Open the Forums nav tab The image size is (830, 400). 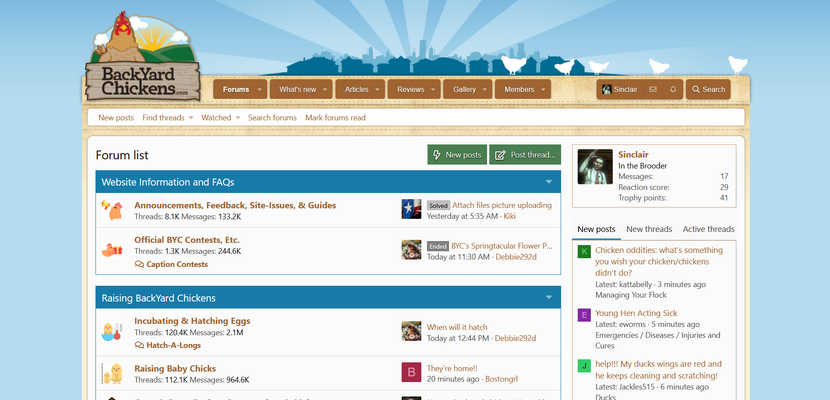pyautogui.click(x=236, y=89)
